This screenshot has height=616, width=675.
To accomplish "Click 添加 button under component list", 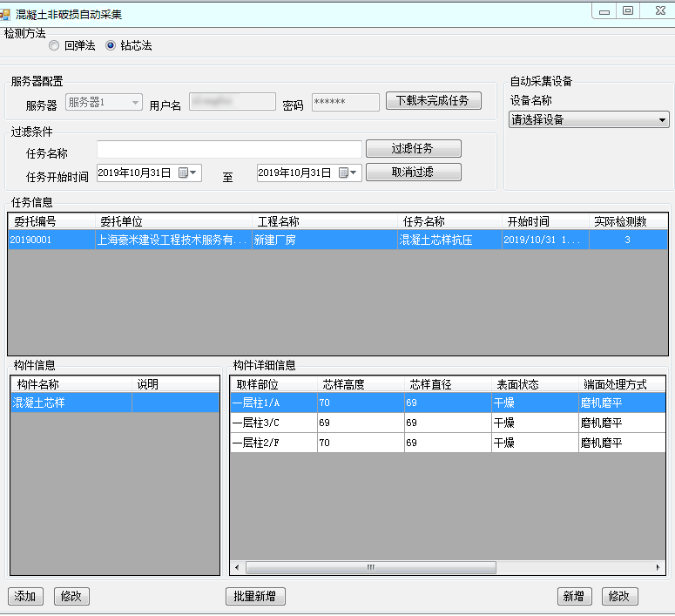I will [25, 597].
